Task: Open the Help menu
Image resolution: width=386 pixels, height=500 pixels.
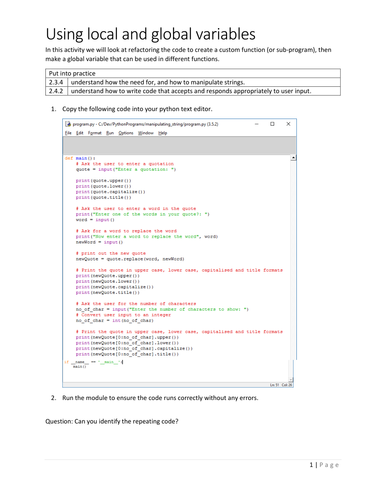Action: click(163, 133)
